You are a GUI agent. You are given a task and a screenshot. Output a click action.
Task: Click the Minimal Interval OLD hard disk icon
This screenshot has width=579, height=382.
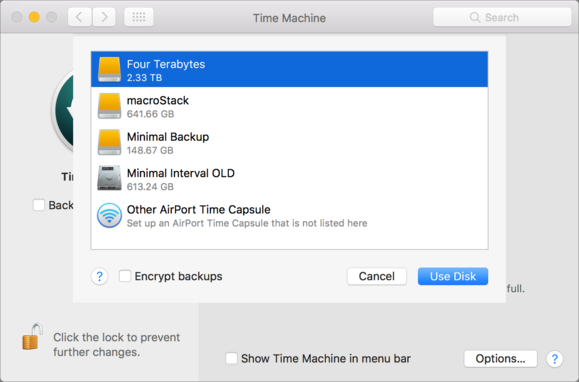(109, 178)
